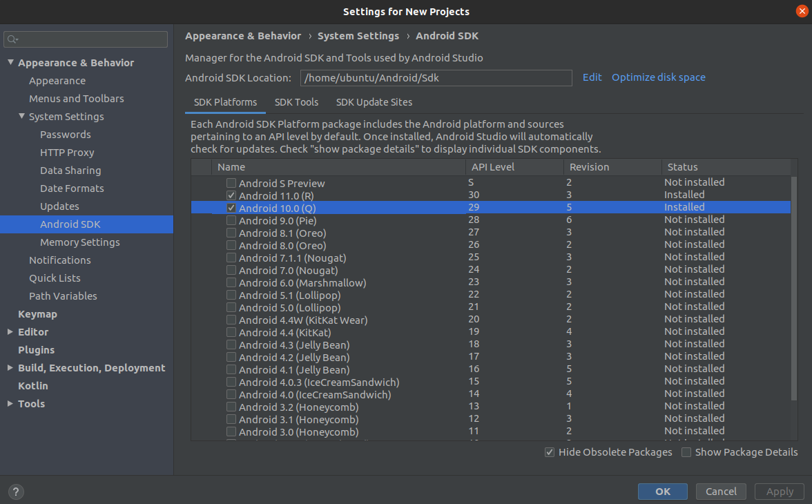Open Date Formats settings
This screenshot has height=504, width=812.
[72, 188]
